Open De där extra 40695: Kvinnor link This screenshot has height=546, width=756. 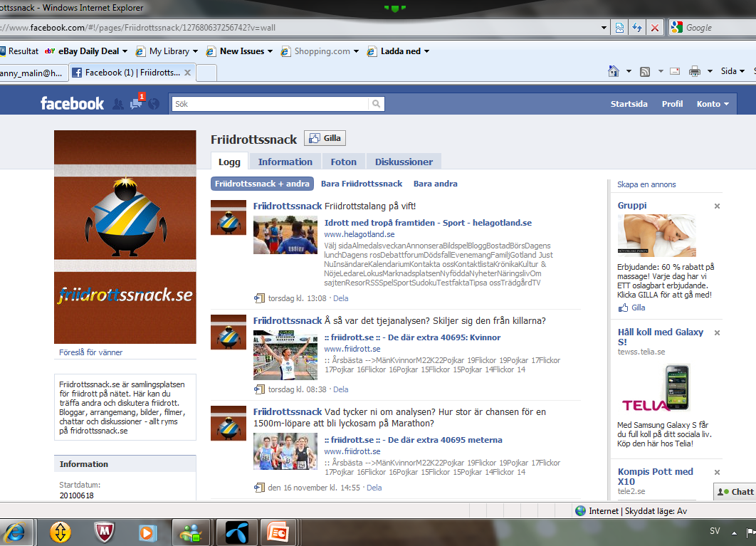coord(412,337)
